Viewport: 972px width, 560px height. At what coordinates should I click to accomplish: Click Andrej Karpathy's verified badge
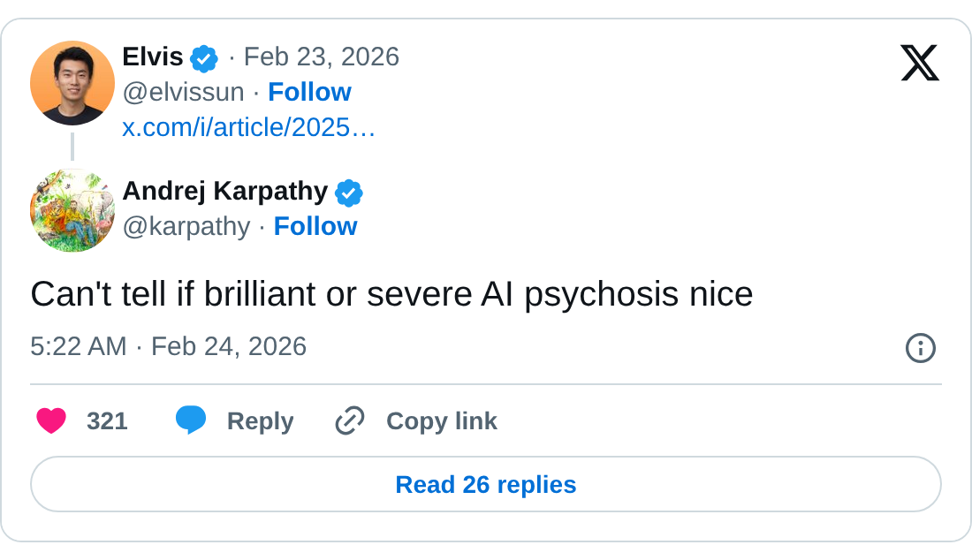349,192
